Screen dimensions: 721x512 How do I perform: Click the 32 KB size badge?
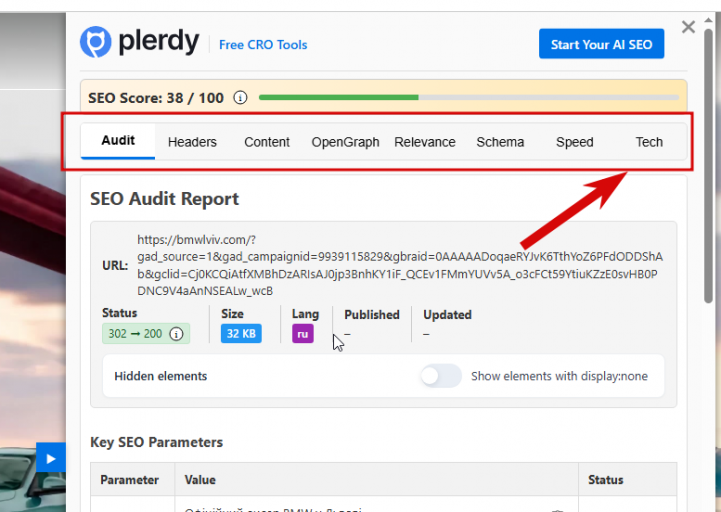[241, 334]
